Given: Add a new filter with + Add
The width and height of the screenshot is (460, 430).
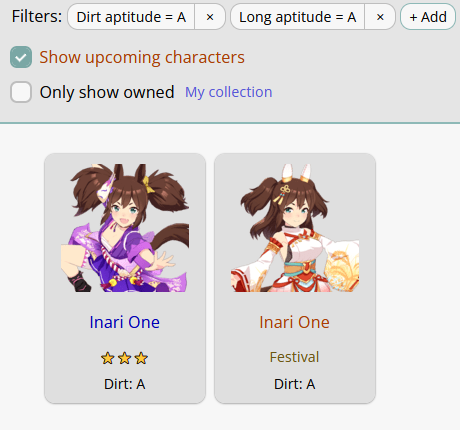Looking at the screenshot, I should [x=428, y=17].
